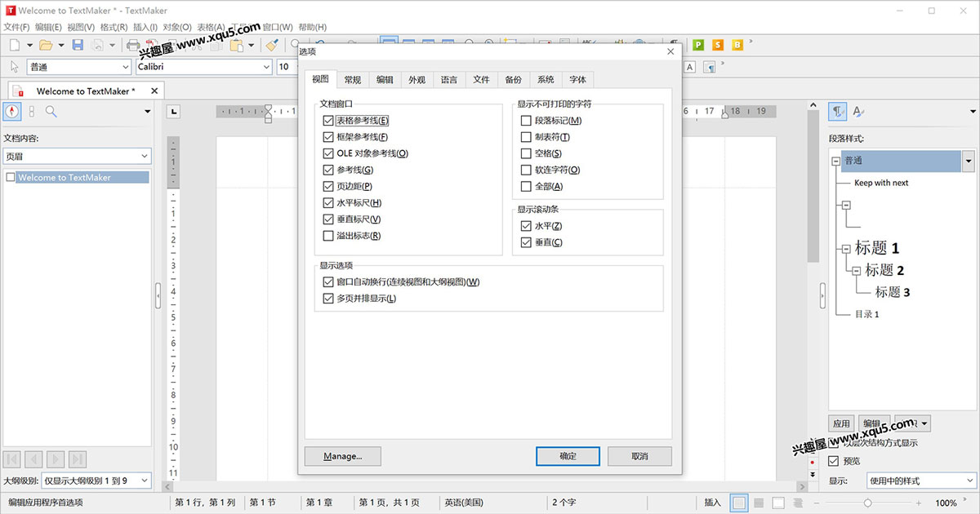The width and height of the screenshot is (980, 514).
Task: Click the tab alignment L marker by ruler
Action: (173, 112)
